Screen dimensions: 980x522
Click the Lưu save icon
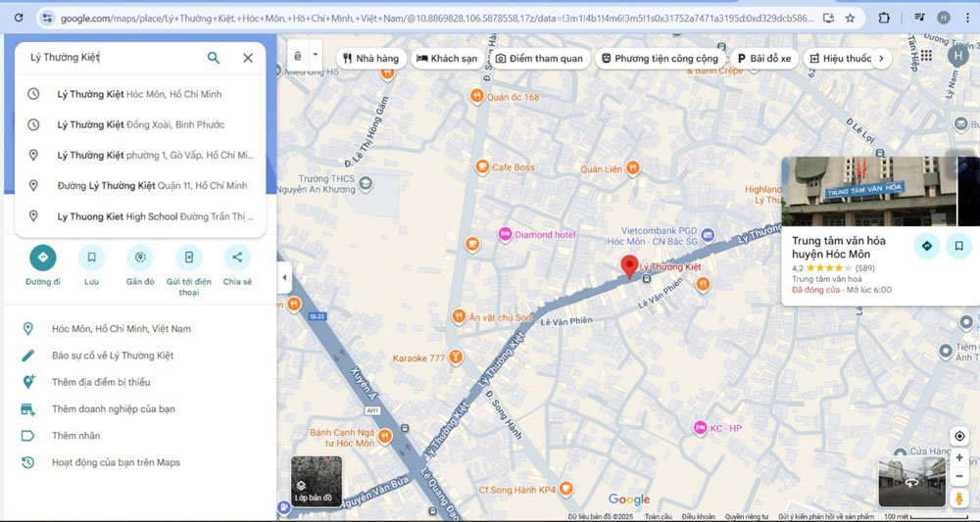point(91,258)
